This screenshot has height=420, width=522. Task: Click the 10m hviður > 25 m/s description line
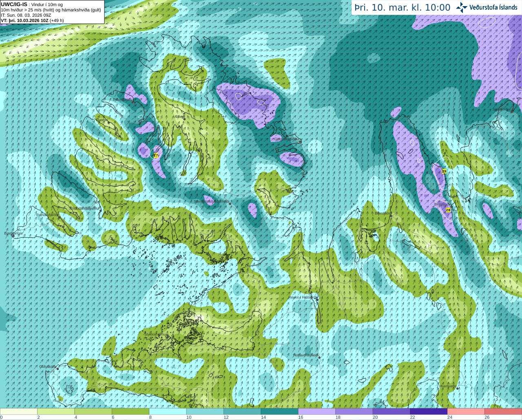[x=51, y=10]
